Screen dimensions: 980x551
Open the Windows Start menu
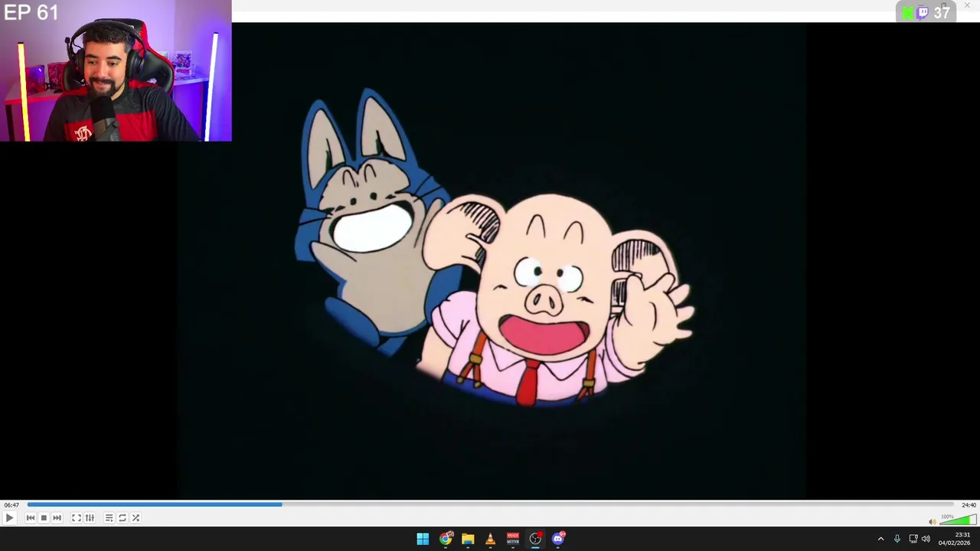[423, 539]
